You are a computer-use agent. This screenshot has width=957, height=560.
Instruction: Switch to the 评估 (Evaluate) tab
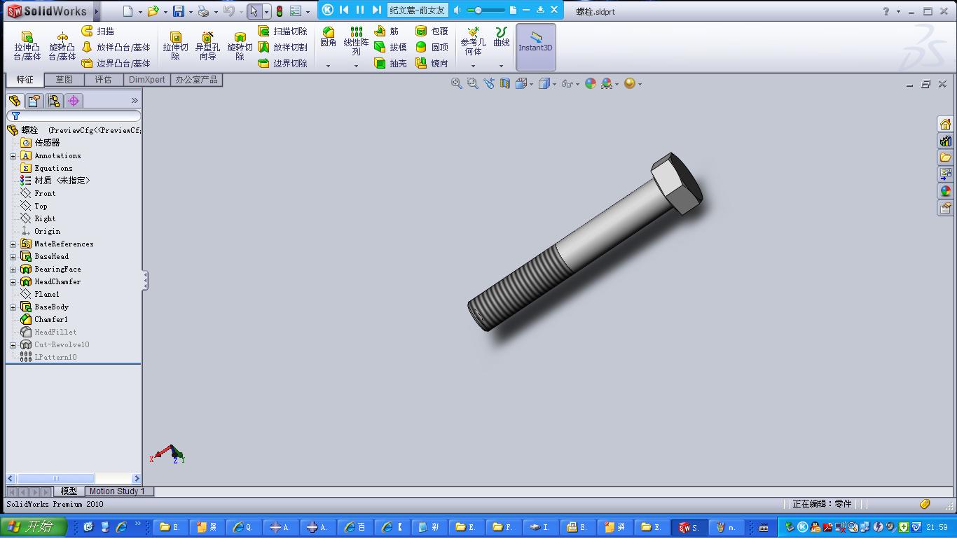pyautogui.click(x=104, y=80)
